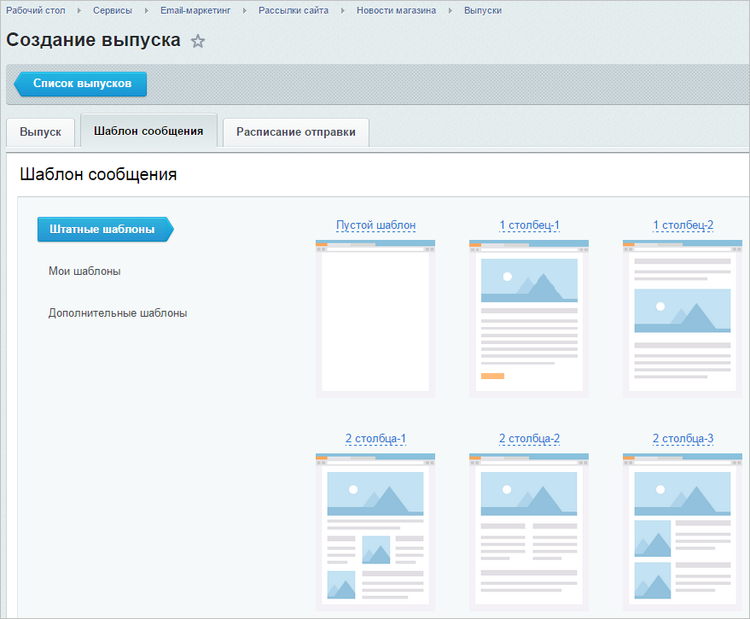Go to Рабочий стол breadcrumb
The width and height of the screenshot is (750, 619).
coord(36,11)
